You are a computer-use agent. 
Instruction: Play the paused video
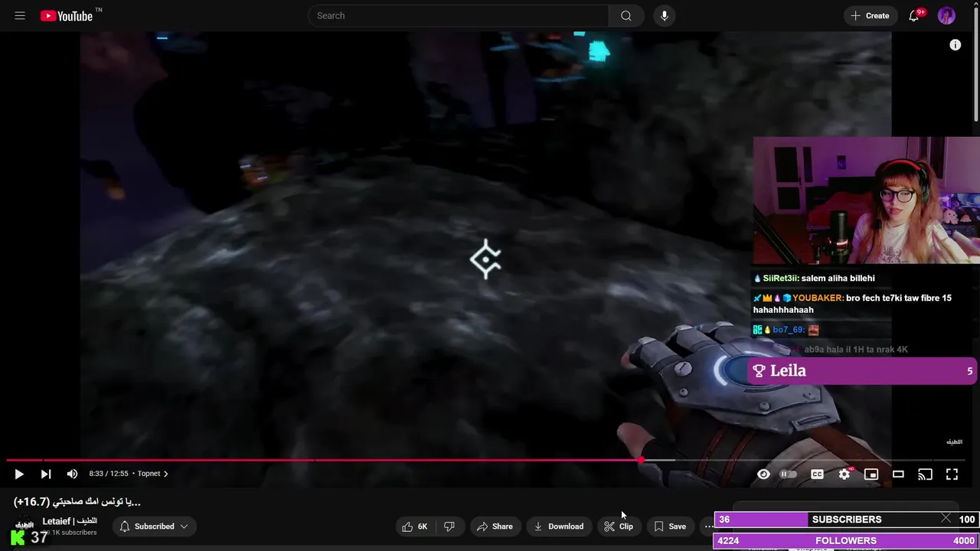[19, 474]
